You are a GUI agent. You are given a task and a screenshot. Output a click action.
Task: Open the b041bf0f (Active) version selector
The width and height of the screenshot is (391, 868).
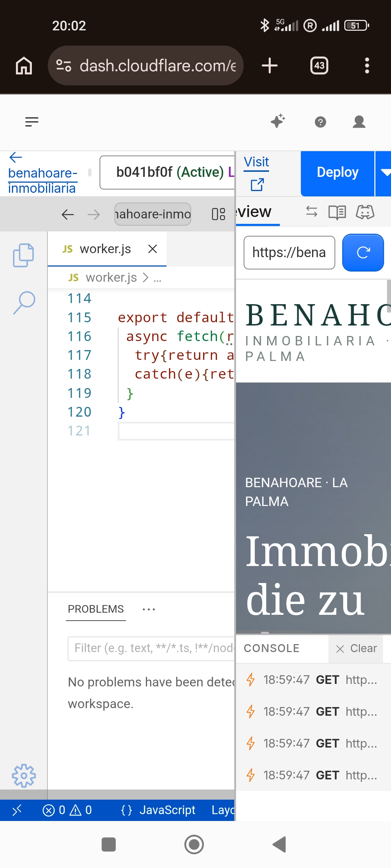coord(167,173)
